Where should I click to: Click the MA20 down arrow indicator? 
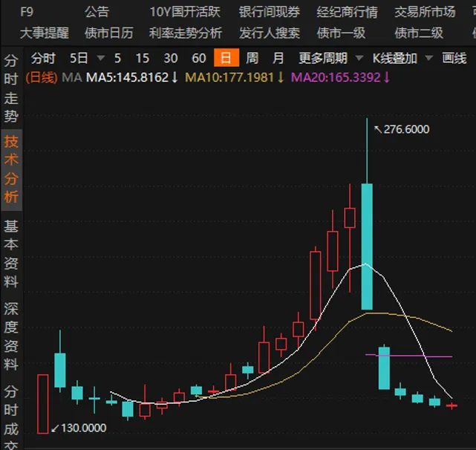(x=386, y=77)
